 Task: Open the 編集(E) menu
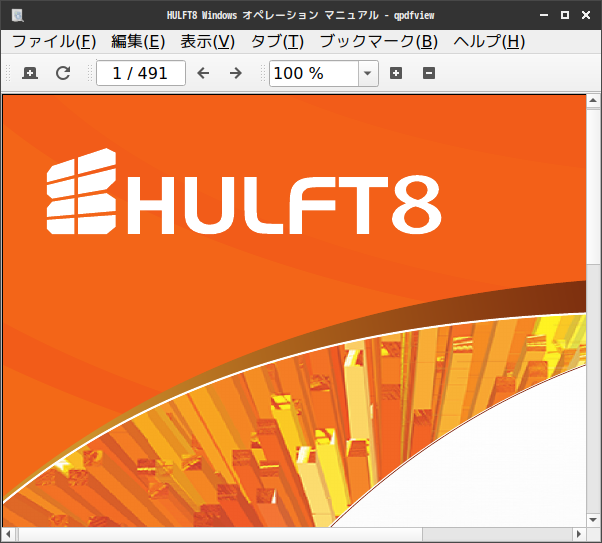(138, 41)
